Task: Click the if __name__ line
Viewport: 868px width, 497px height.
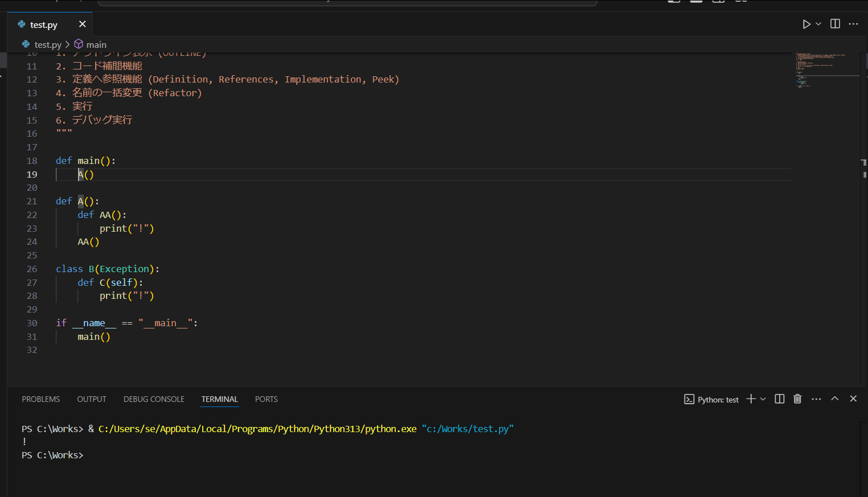Action: click(127, 323)
